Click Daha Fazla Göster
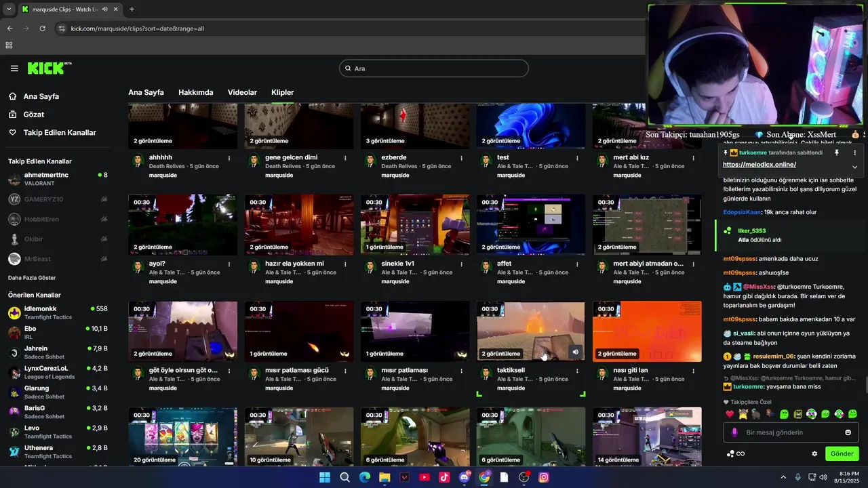 pos(32,278)
